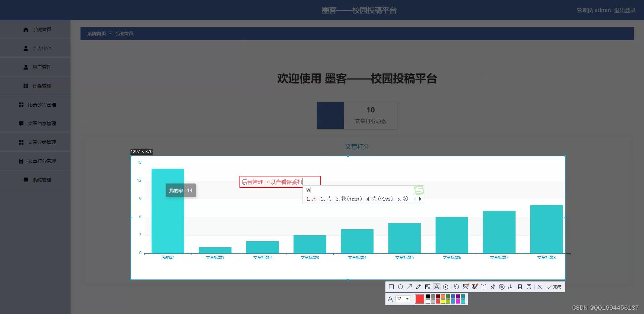644x314 pixels.
Task: Undo the last annotation
Action: (457, 287)
